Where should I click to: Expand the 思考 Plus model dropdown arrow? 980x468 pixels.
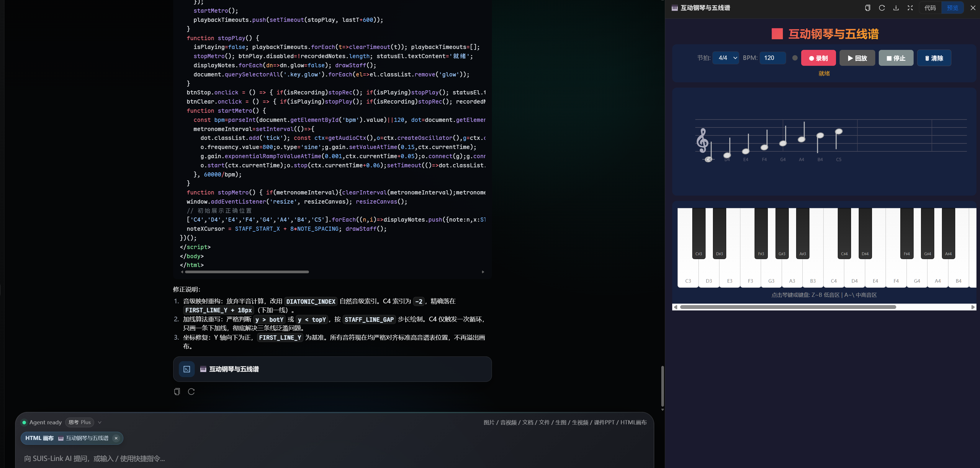point(100,422)
